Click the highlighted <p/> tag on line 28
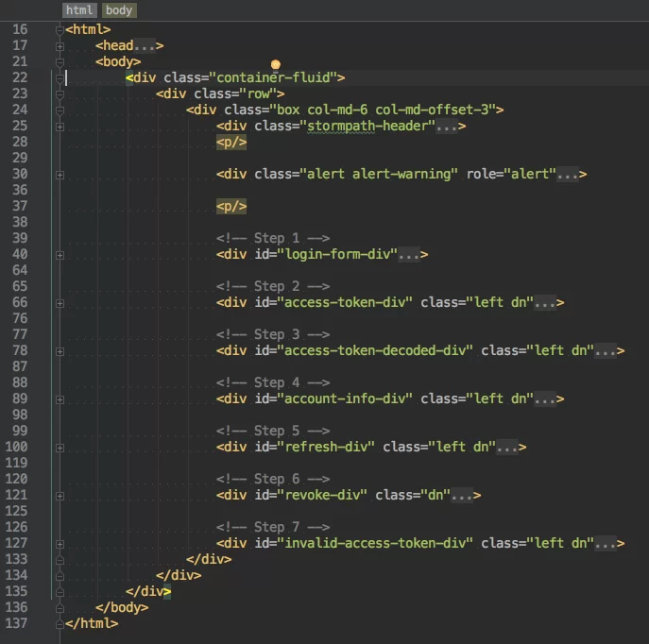This screenshot has height=644, width=649. pos(231,142)
